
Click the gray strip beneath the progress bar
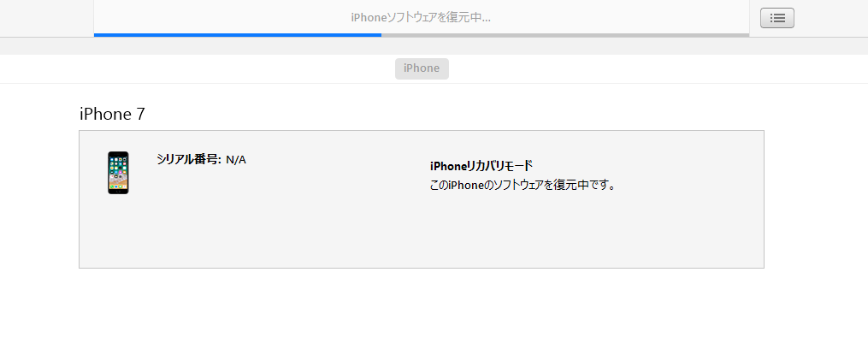tap(434, 46)
